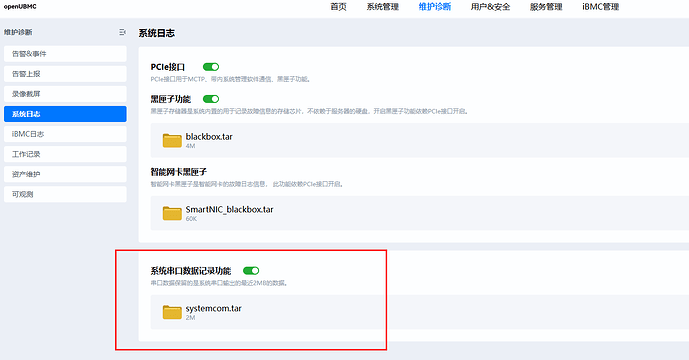Click the 60K size label under SmartNIC_blackbox.tar
The image size is (689, 360).
191,219
